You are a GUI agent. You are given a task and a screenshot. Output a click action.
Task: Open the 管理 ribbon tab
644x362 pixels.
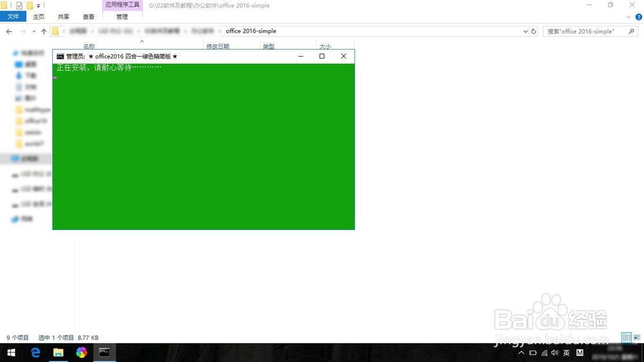click(x=122, y=17)
